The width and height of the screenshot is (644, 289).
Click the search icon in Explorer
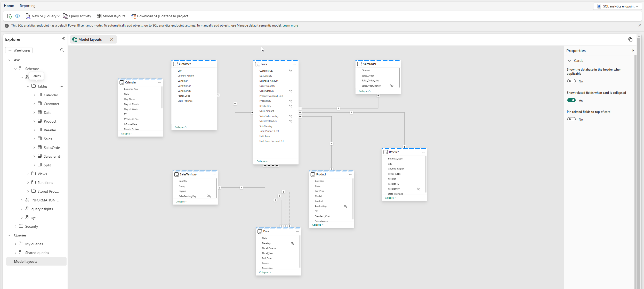coord(62,50)
